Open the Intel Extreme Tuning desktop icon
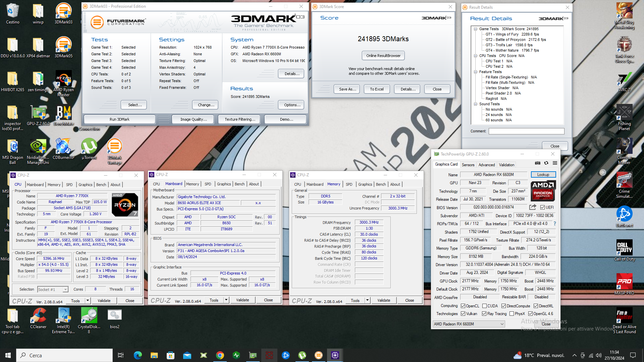Viewport: 644px width, 362px height. (x=63, y=321)
